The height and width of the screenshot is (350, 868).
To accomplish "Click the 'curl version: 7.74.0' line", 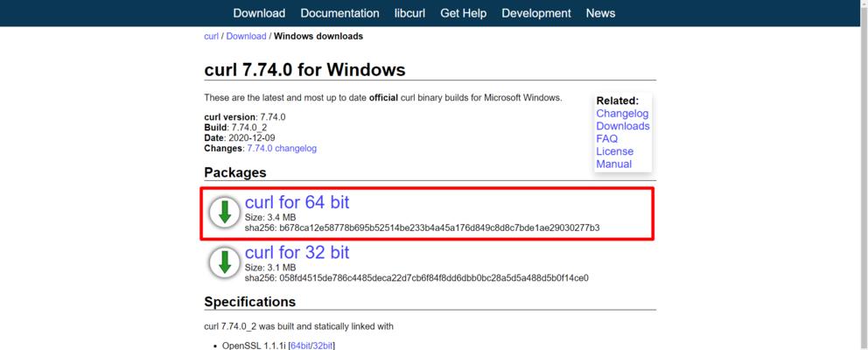I will [x=245, y=117].
